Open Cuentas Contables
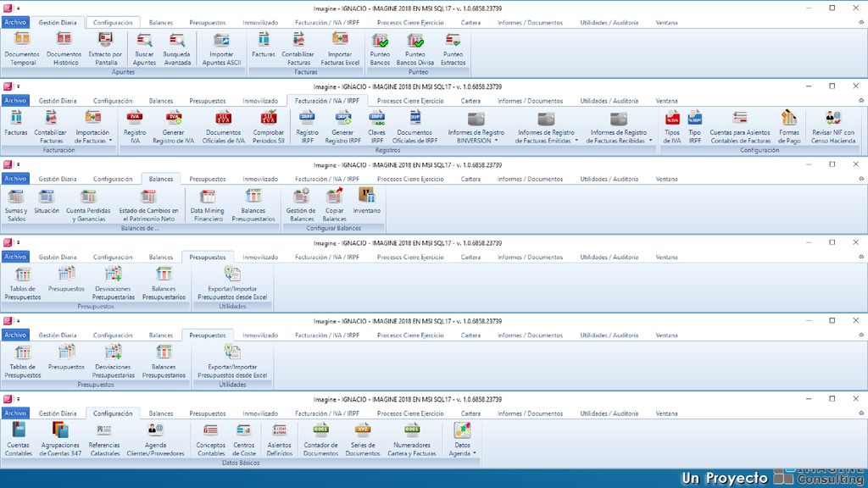Image resolution: width=868 pixels, height=488 pixels. [x=19, y=440]
